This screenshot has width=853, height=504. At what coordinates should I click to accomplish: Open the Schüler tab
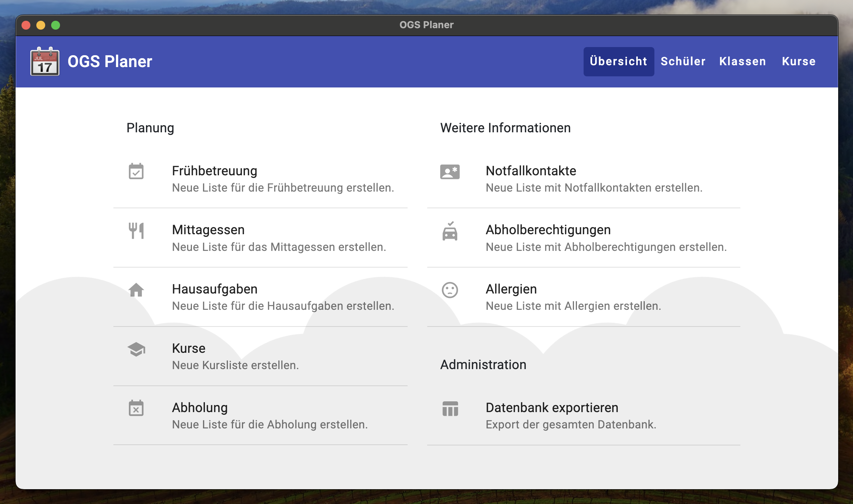coord(683,62)
